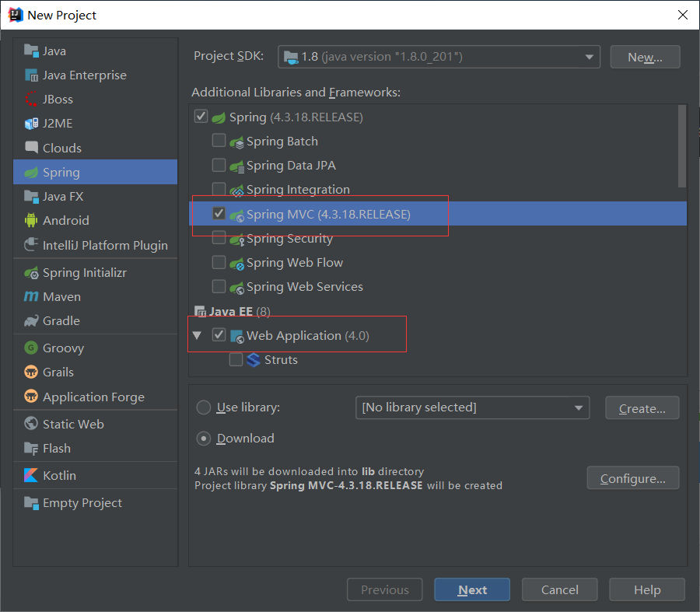Screen dimensions: 700x612
Task: Select the Download radio button
Action: pyautogui.click(x=204, y=439)
